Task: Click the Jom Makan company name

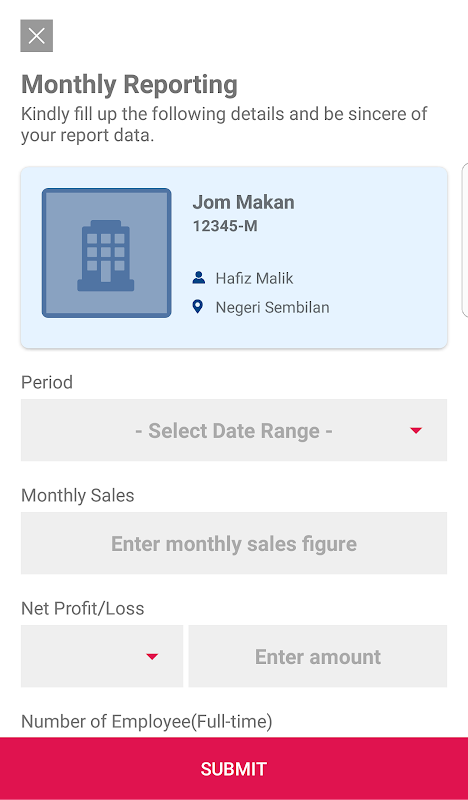Action: [x=243, y=202]
